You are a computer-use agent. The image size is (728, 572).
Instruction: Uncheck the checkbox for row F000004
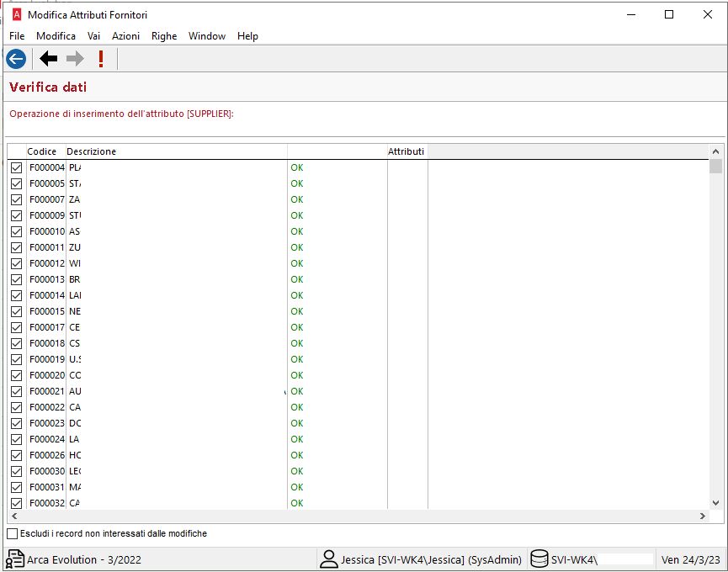(x=16, y=167)
